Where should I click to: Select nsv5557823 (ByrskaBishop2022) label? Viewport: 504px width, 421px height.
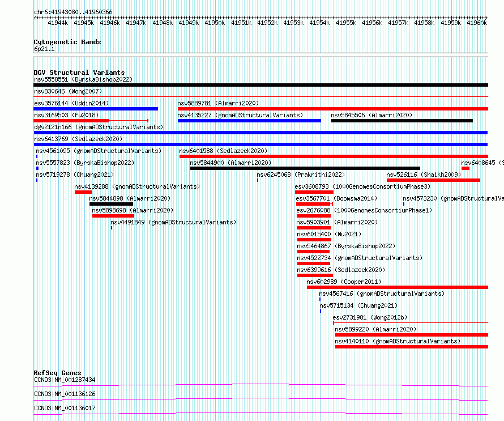(85, 163)
